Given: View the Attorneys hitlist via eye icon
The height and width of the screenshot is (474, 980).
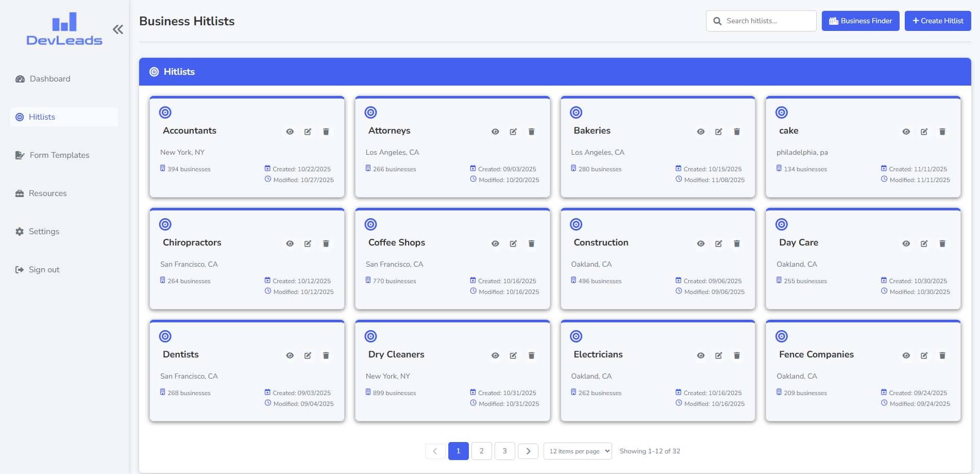Looking at the screenshot, I should (495, 132).
